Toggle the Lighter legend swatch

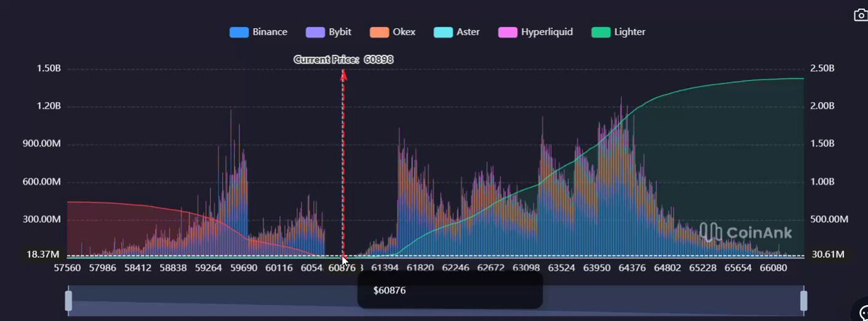(601, 32)
